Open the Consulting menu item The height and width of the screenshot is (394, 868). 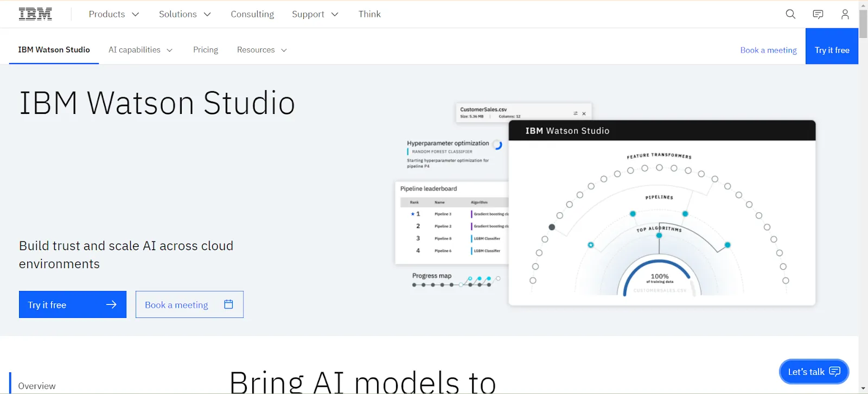pyautogui.click(x=252, y=14)
